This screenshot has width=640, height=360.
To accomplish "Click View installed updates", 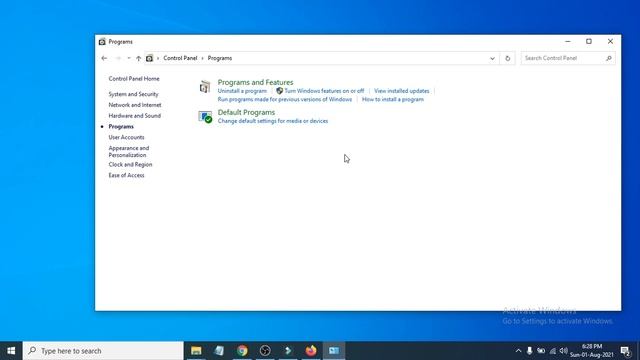I will (402, 91).
